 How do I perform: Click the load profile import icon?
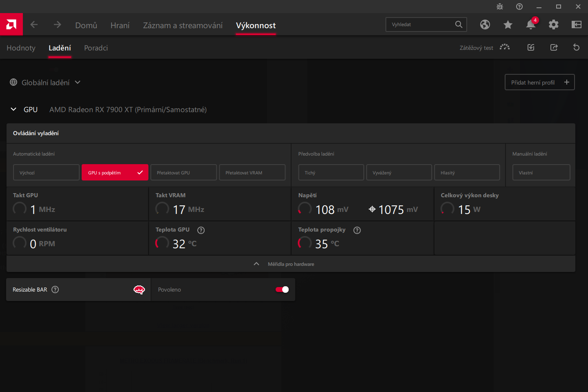tap(531, 47)
